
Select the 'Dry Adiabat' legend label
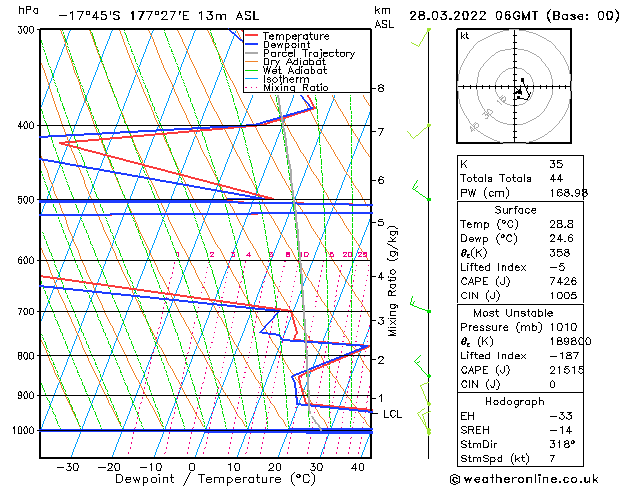coord(294,62)
